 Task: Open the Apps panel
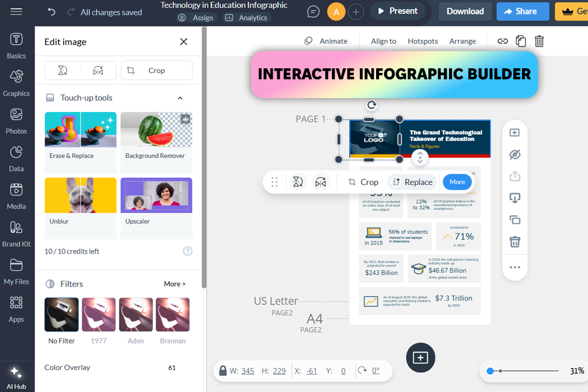[16, 309]
